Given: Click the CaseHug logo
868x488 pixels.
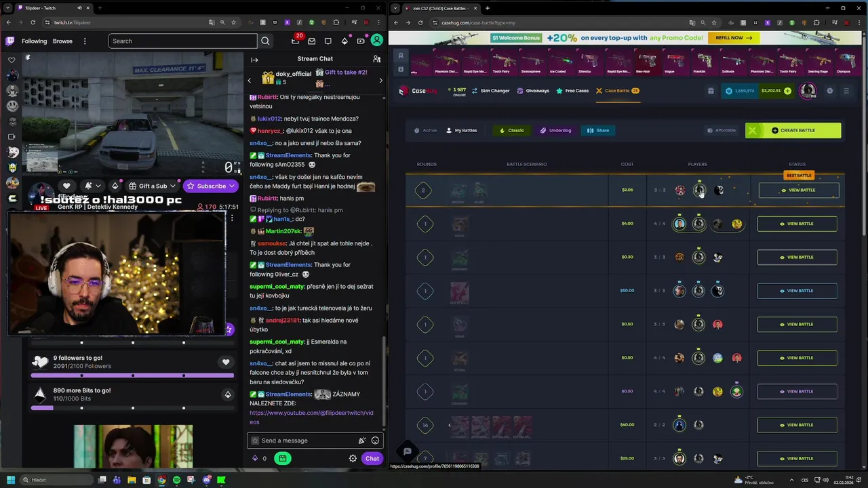Looking at the screenshot, I should [x=418, y=90].
